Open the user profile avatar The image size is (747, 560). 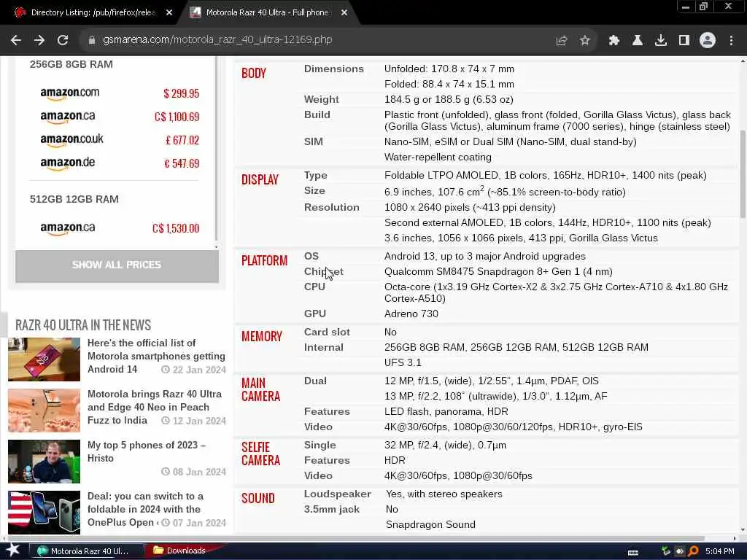(708, 40)
